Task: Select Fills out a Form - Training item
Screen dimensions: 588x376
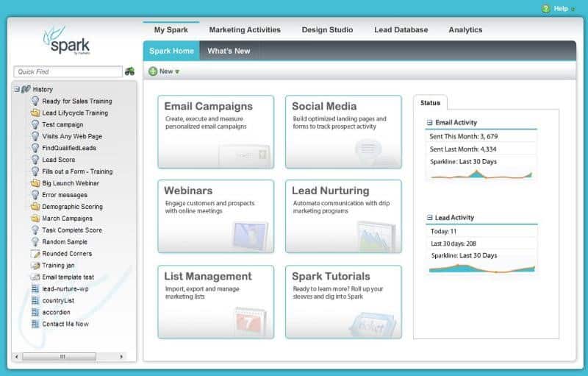Action: click(77, 171)
